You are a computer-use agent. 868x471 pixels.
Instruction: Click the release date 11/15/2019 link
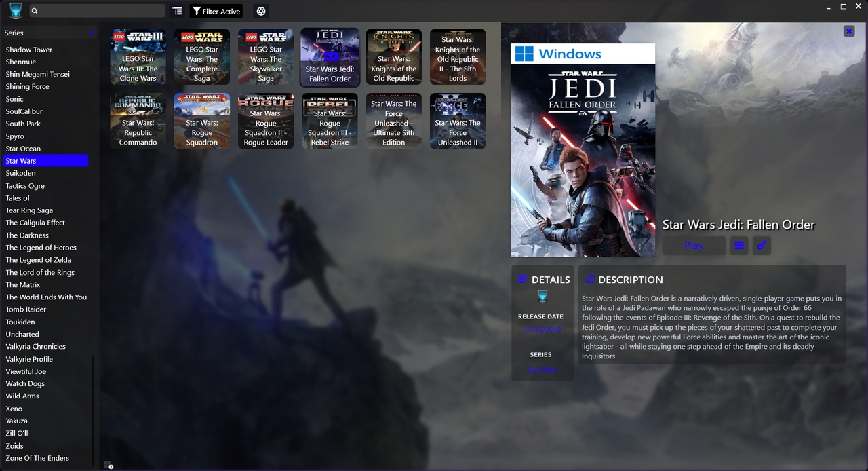click(x=542, y=330)
